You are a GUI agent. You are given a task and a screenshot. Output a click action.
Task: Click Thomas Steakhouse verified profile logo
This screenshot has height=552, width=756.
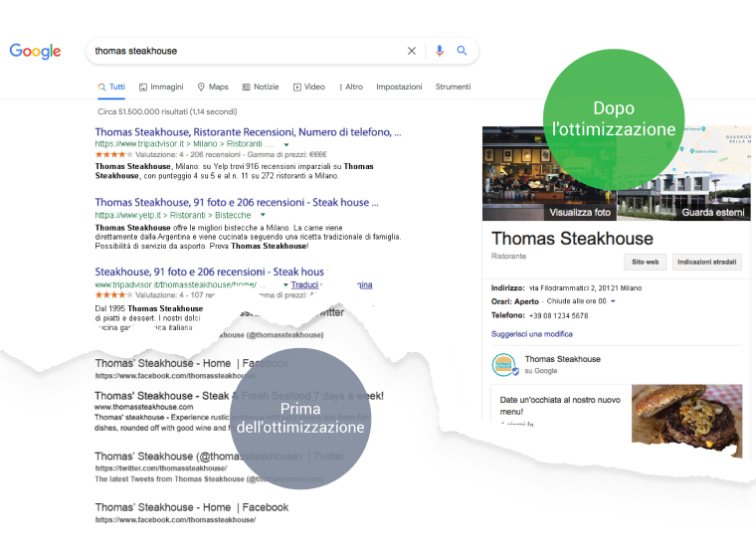point(504,365)
